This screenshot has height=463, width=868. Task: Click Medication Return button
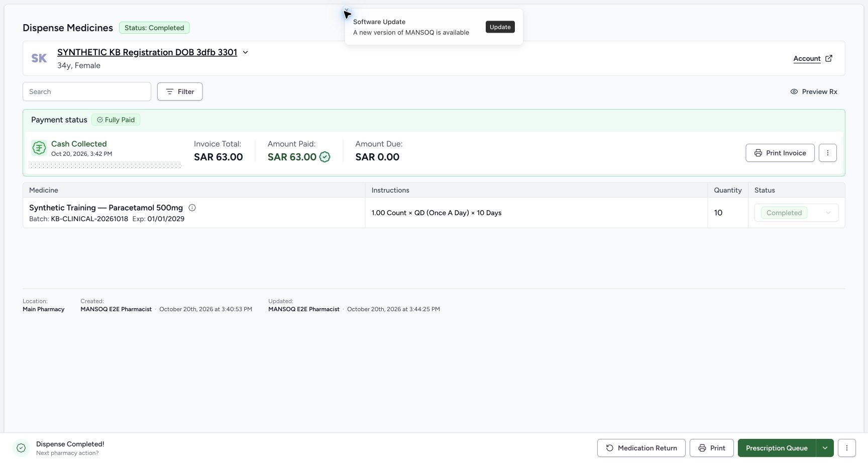(641, 448)
